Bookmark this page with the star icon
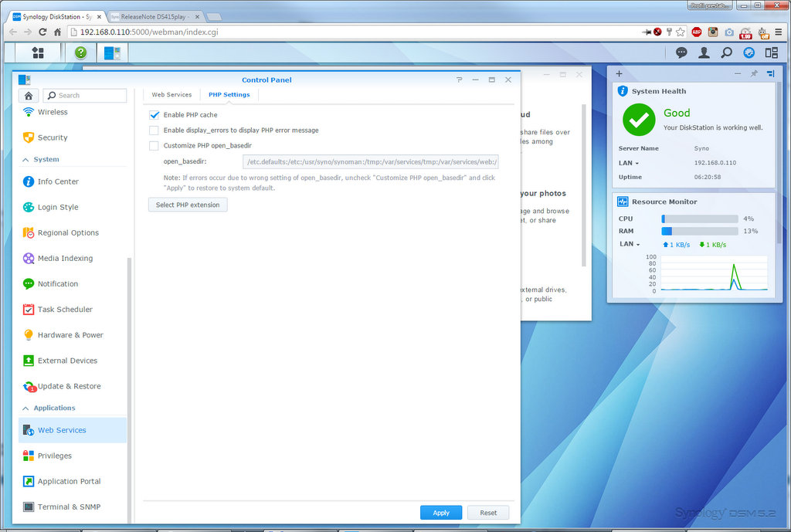Viewport: 791px width, 532px height. click(x=681, y=32)
